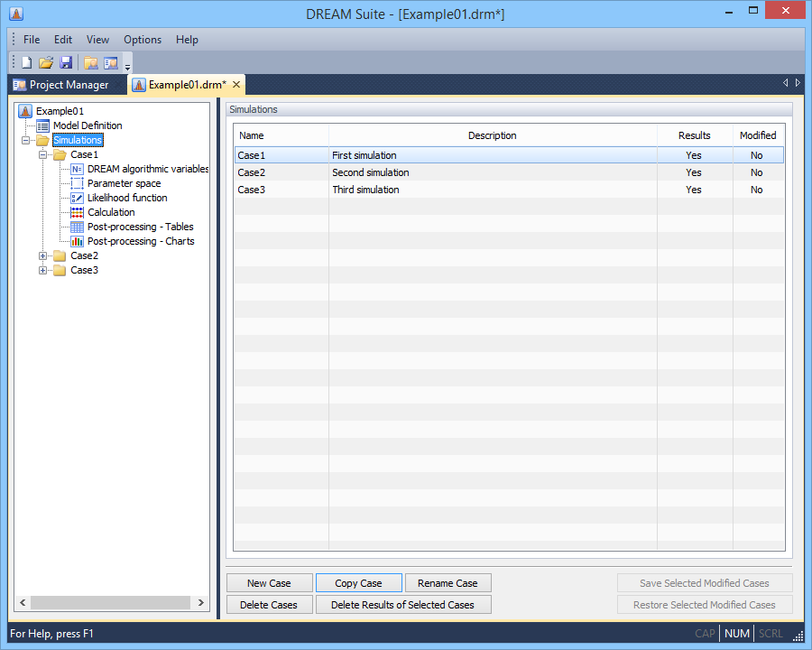The height and width of the screenshot is (650, 812).
Task: Click 'For Help, press F1' status text
Action: click(x=51, y=634)
